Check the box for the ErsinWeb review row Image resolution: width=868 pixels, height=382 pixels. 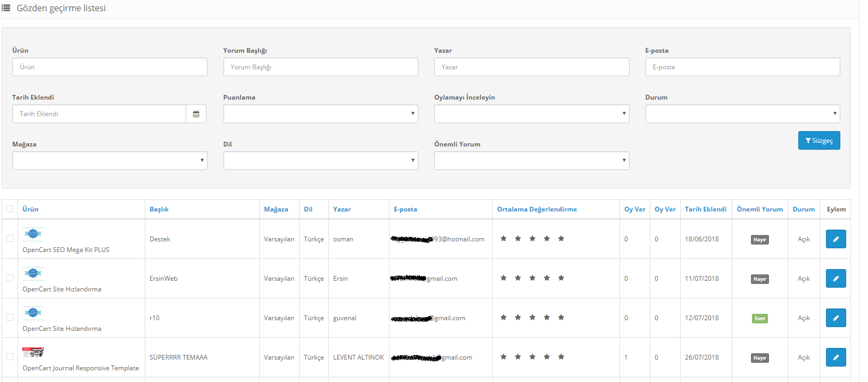(x=10, y=278)
